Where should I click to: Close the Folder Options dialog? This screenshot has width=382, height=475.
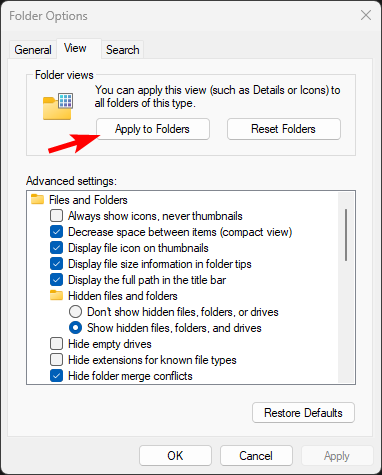tap(366, 15)
